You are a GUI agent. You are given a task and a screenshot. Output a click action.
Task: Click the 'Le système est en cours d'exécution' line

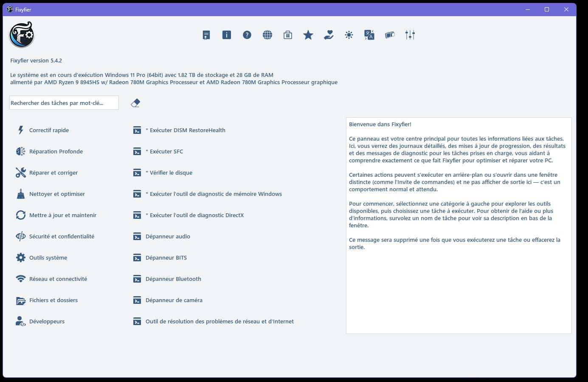(142, 75)
